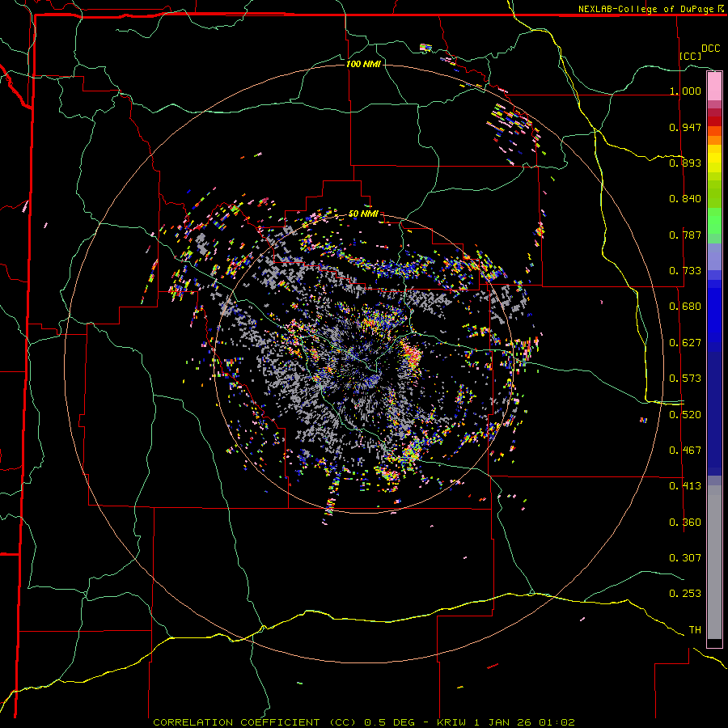728x728 pixels.
Task: Click the NEXLAB-College of DuPage header text
Action: [x=647, y=9]
